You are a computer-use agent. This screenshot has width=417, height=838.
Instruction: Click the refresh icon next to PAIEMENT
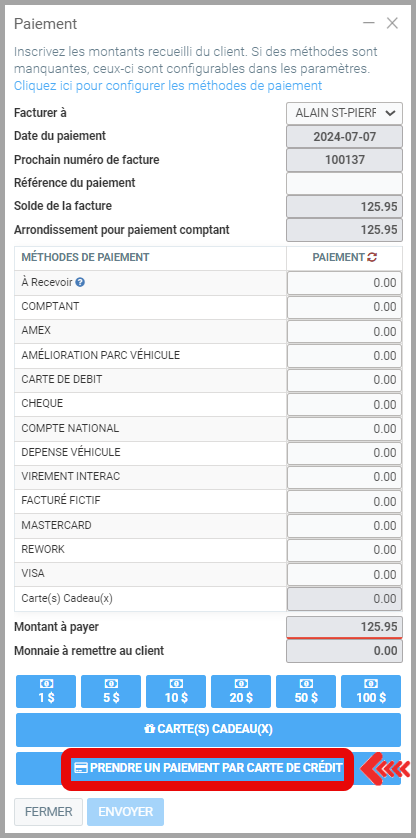pos(372,258)
